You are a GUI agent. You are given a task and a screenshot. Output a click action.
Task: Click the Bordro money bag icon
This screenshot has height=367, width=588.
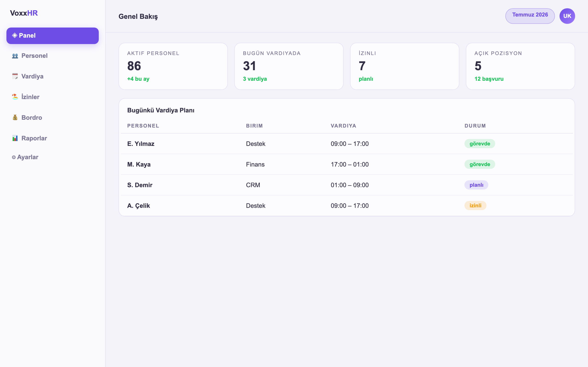coord(15,117)
